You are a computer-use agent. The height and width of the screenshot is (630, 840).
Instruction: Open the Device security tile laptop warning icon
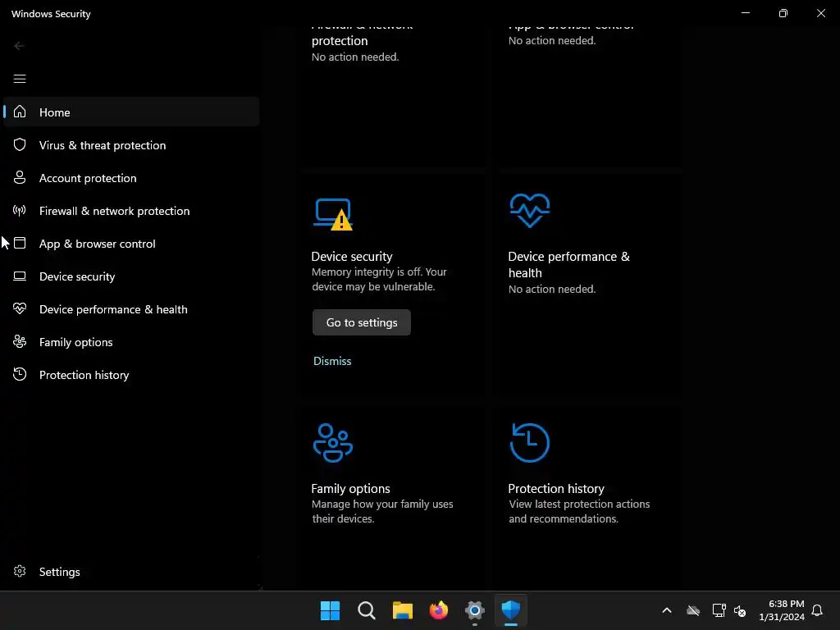click(333, 214)
